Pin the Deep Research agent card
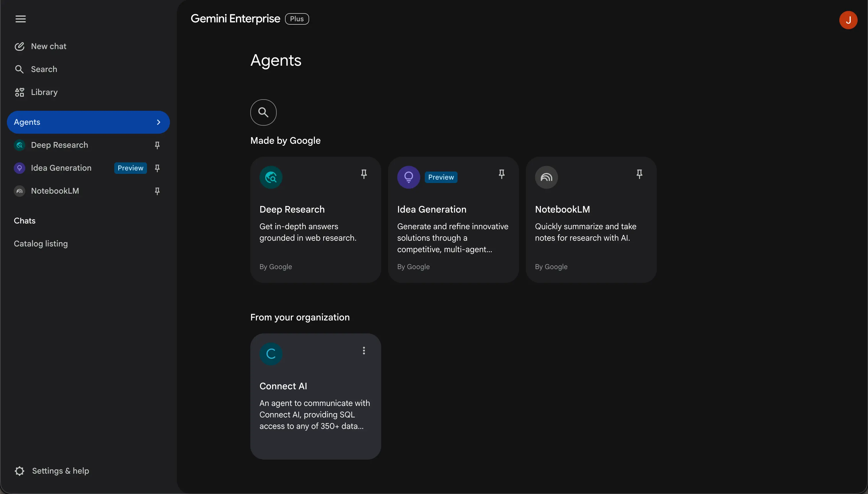 (363, 174)
